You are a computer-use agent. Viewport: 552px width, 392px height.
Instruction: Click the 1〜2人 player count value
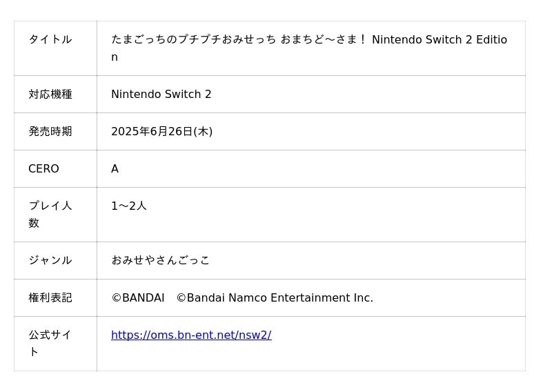click(129, 206)
